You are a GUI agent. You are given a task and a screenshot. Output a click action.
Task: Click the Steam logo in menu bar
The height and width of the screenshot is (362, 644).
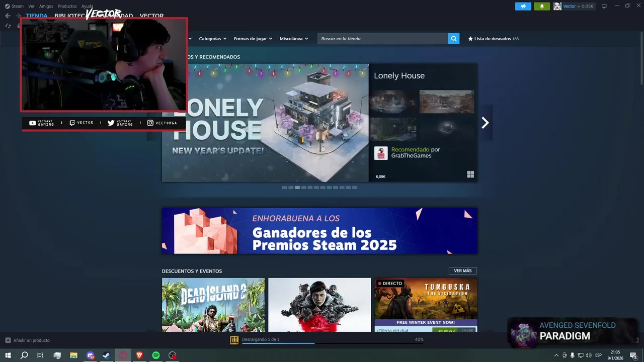pyautogui.click(x=7, y=6)
